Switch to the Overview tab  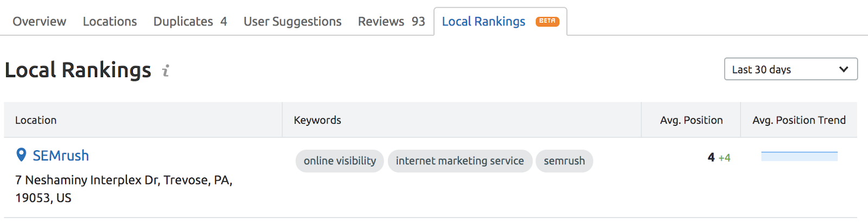(40, 21)
